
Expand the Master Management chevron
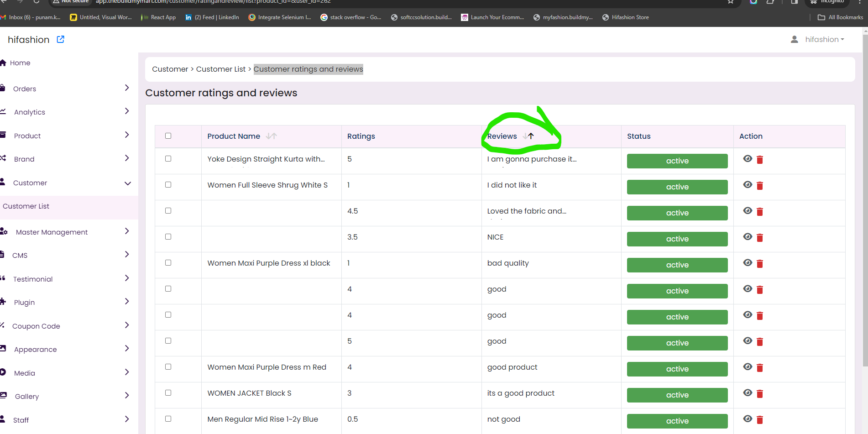pos(127,231)
